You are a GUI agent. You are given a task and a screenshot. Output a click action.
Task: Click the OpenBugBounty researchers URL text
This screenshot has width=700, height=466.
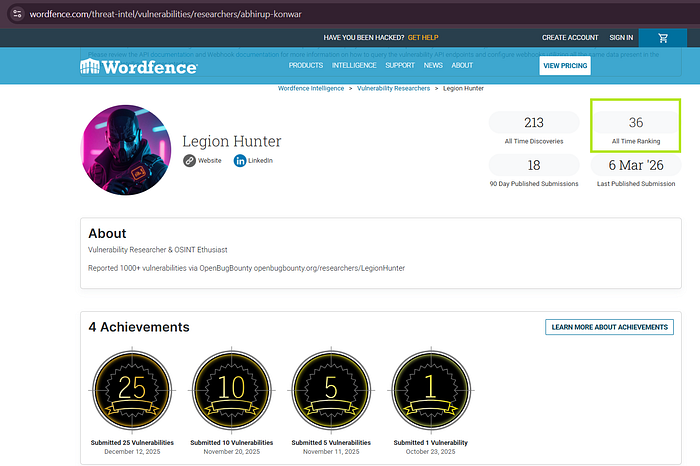tap(329, 268)
